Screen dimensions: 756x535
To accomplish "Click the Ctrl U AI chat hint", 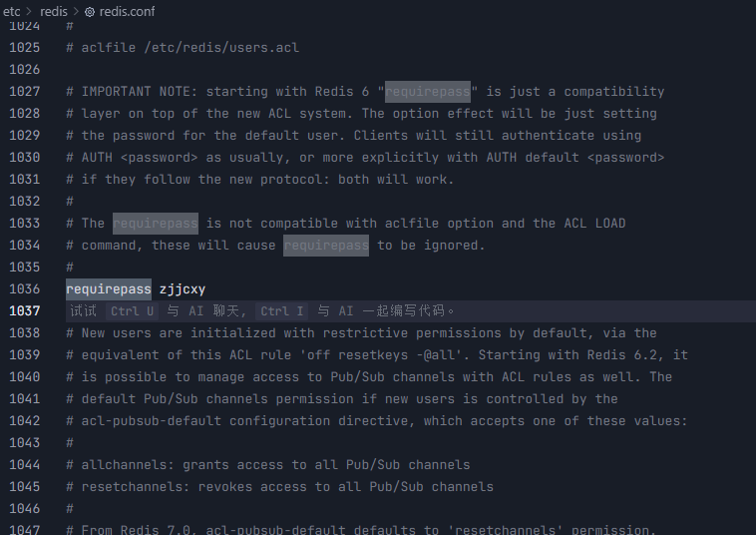I will [x=132, y=311].
